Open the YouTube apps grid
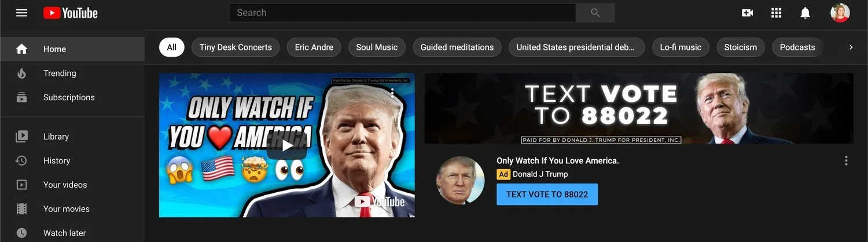Screen dimensions: 868x242 [776, 13]
